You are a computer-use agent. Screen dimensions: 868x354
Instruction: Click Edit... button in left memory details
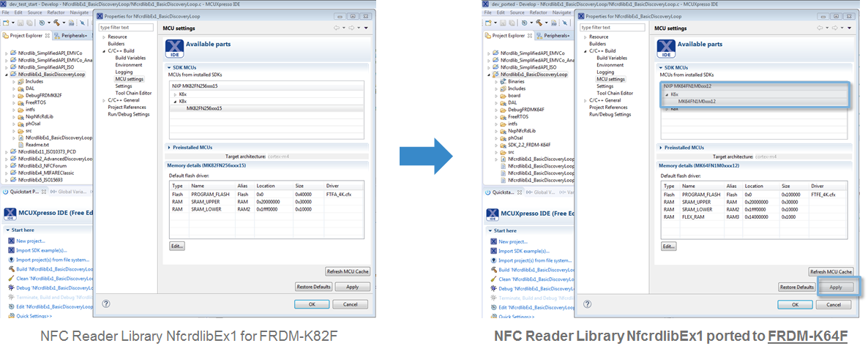coord(177,246)
